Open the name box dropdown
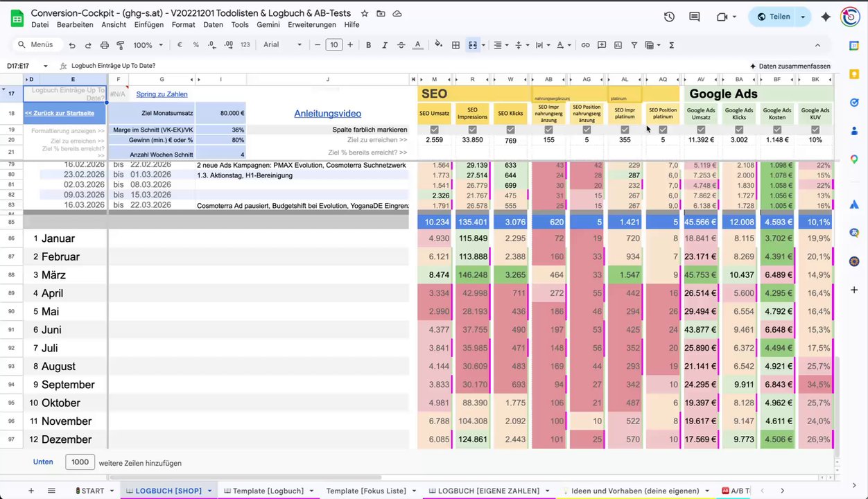 [x=46, y=67]
